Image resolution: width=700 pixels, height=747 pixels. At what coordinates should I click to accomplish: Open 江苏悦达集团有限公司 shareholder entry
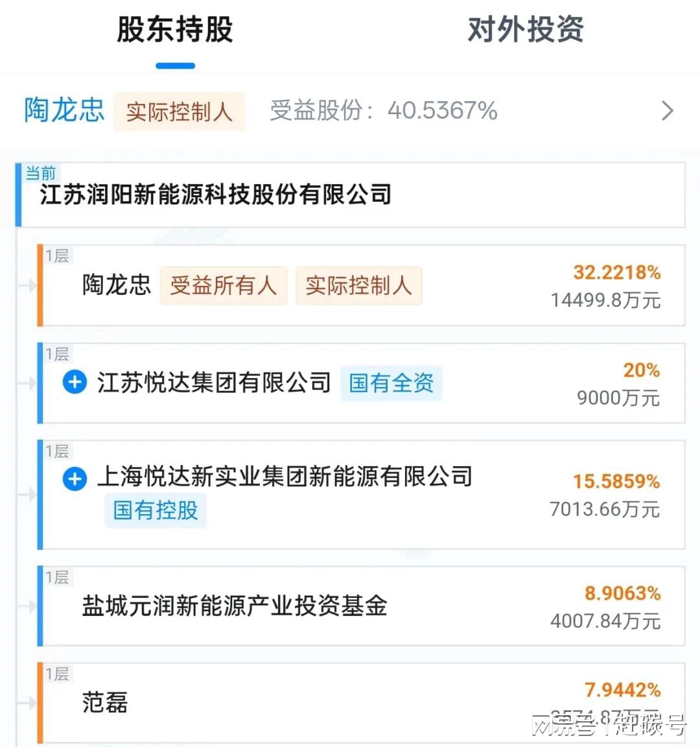(214, 383)
